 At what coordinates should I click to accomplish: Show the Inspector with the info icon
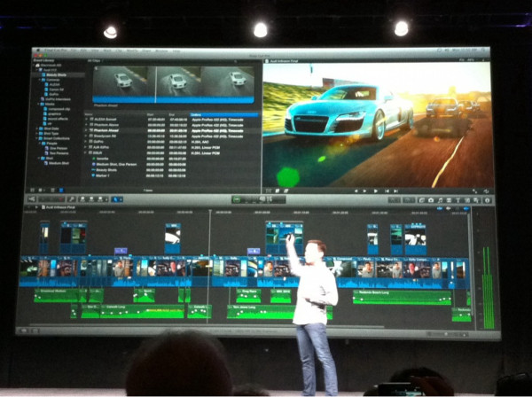(x=487, y=200)
